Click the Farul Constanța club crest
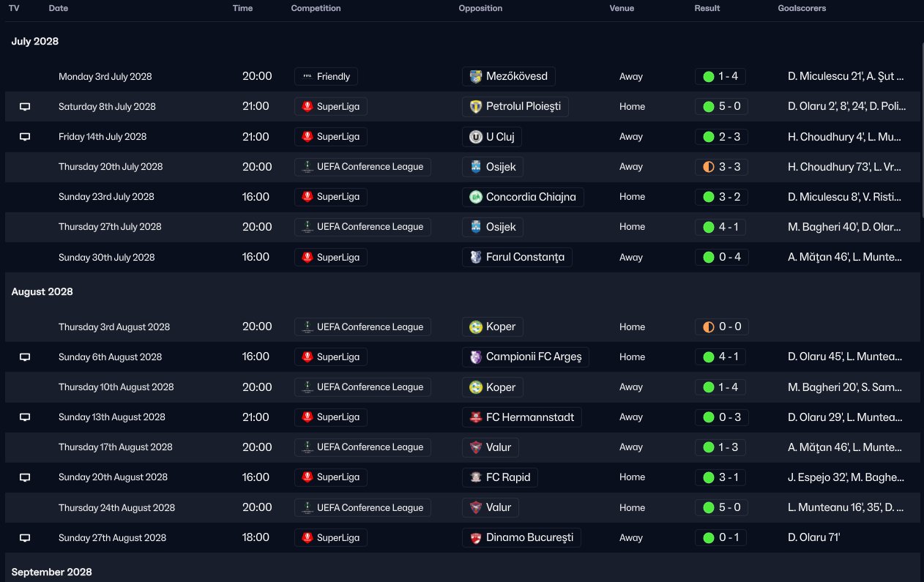This screenshot has height=582, width=924. pyautogui.click(x=476, y=257)
